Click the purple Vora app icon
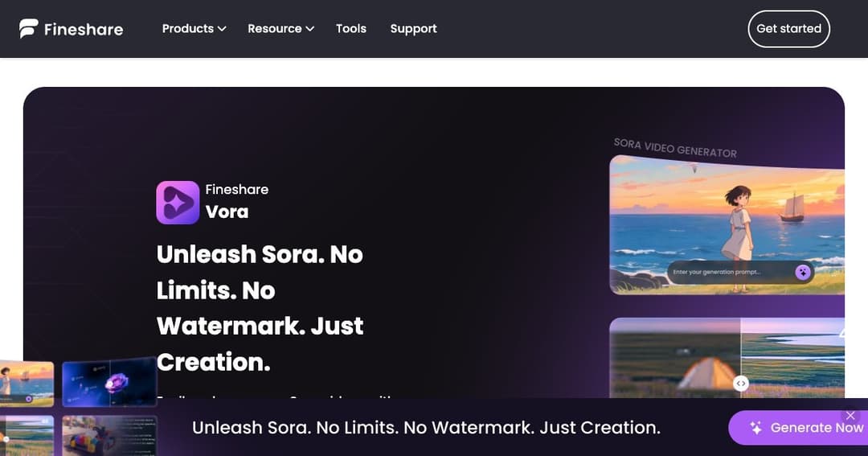This screenshot has width=868, height=456. [x=178, y=202]
